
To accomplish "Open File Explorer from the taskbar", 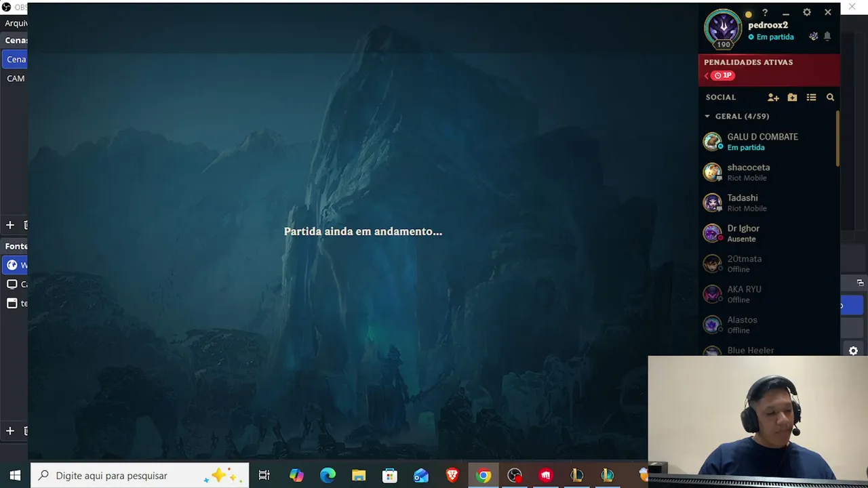I will (x=359, y=476).
